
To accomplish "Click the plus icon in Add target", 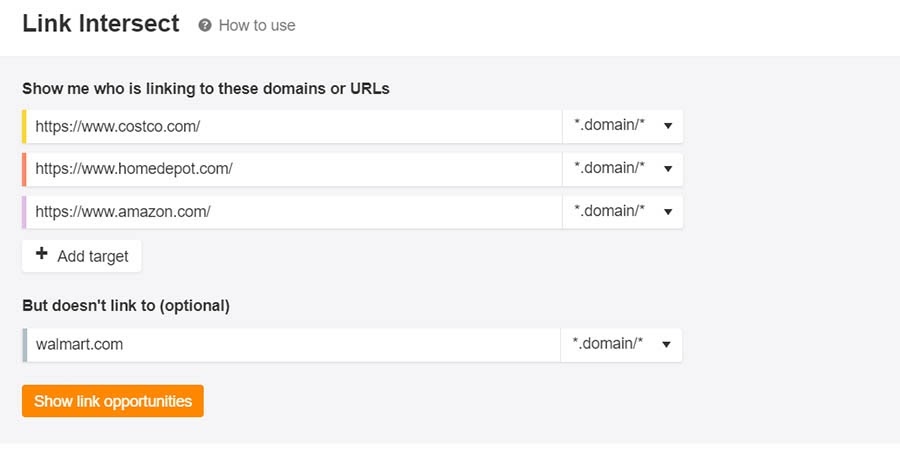I will click(x=42, y=255).
